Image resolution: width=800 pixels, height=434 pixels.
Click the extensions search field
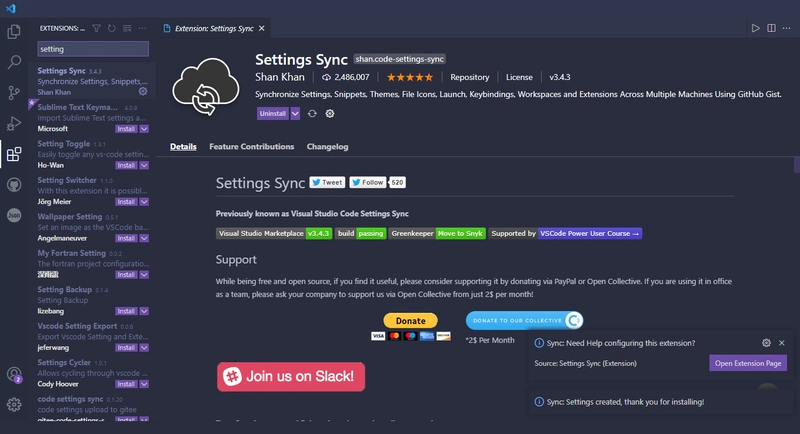pyautogui.click(x=93, y=49)
